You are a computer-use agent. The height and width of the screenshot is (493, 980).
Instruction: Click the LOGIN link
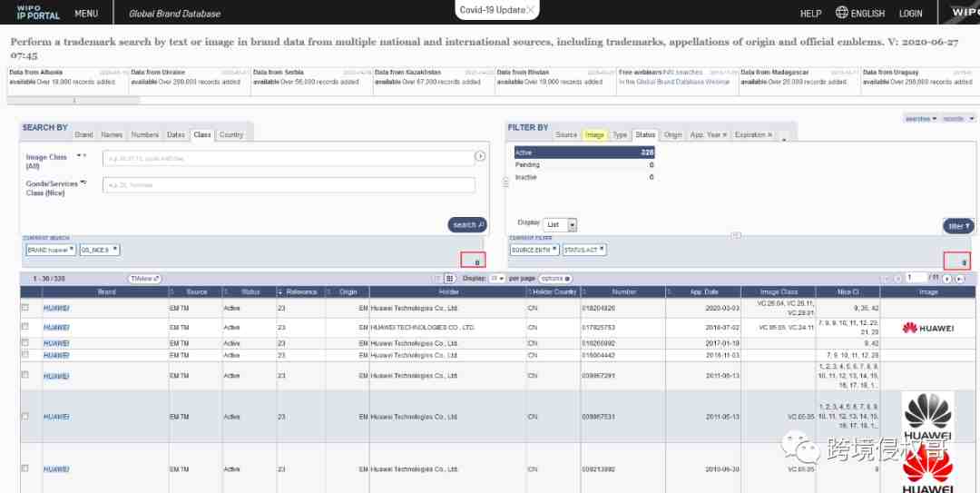[x=911, y=13]
